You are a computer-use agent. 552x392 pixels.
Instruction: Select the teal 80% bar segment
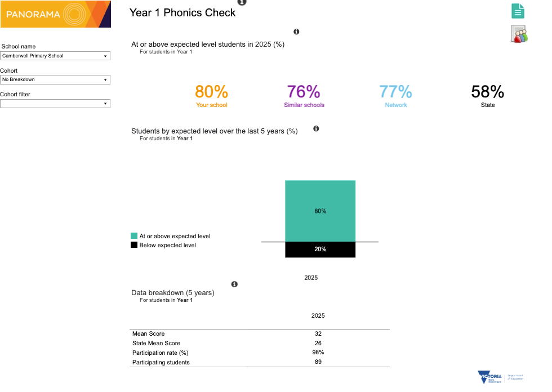tap(320, 211)
